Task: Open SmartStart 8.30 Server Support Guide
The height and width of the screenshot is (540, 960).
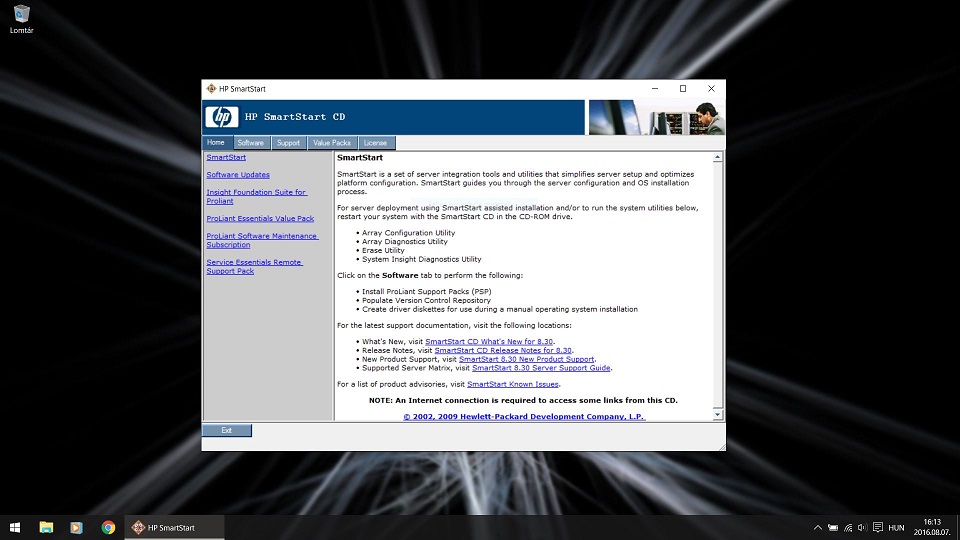Action: coord(541,367)
